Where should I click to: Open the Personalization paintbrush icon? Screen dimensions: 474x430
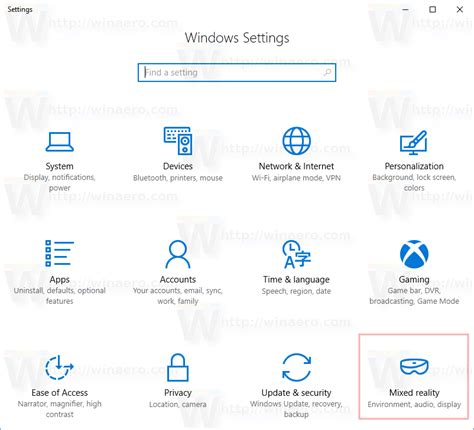(x=414, y=142)
